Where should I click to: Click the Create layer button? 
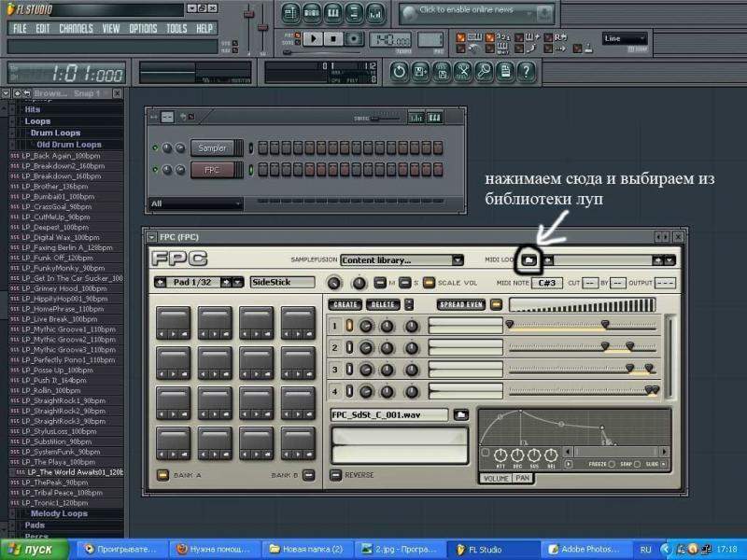pos(345,305)
